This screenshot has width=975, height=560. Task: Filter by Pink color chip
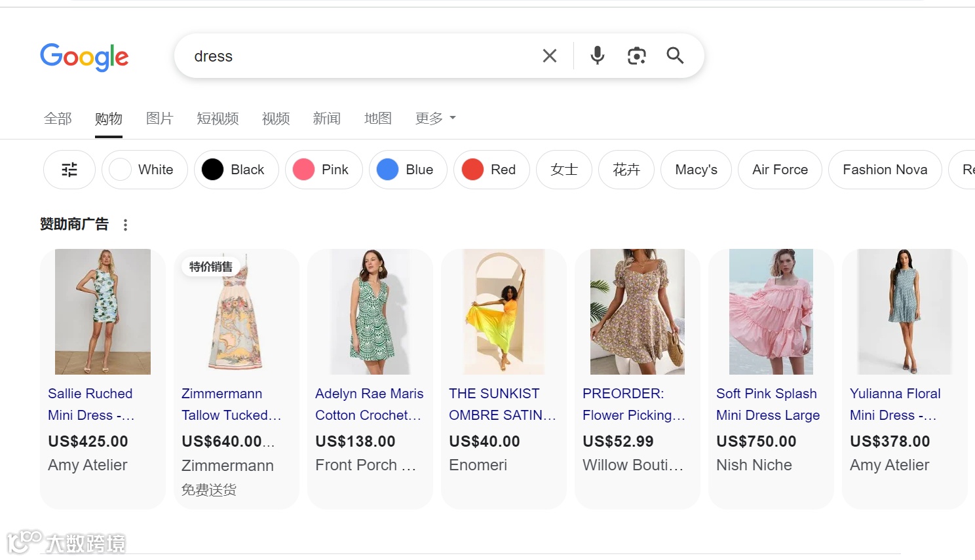point(324,170)
